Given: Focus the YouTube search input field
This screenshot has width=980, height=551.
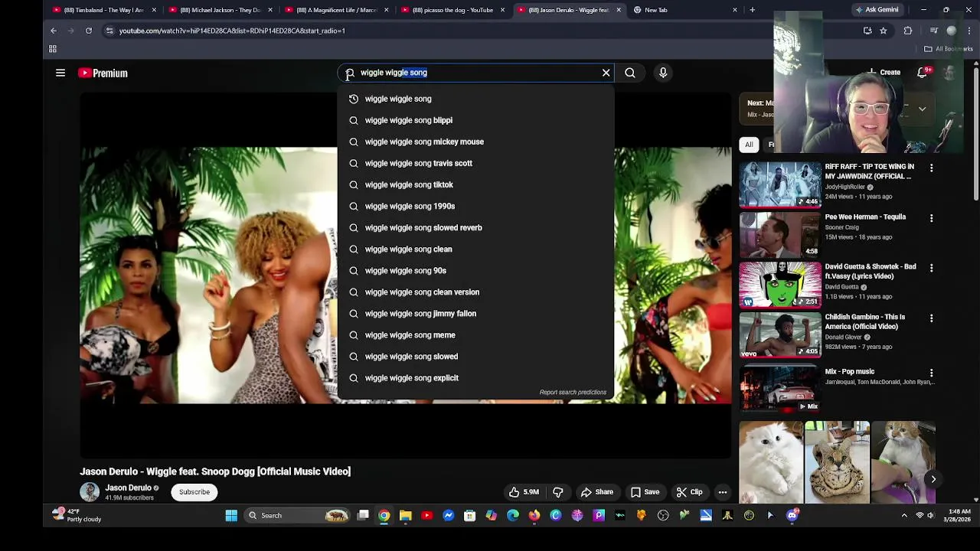Looking at the screenshot, I should click(475, 73).
